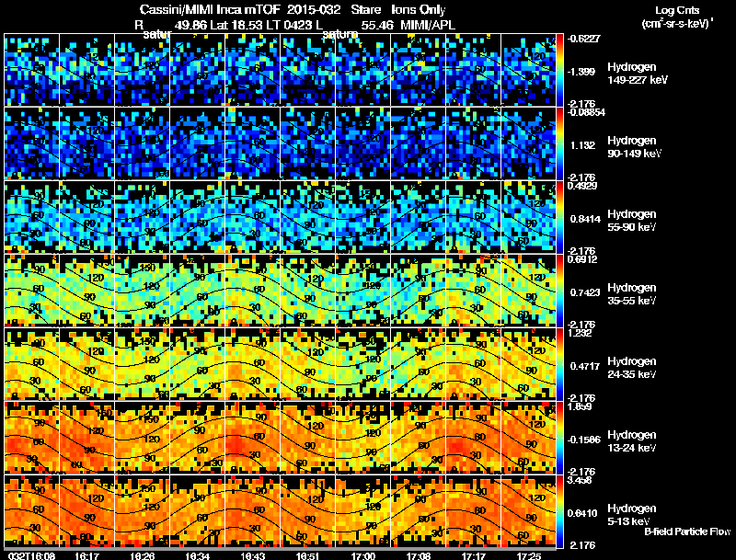
Task: Click the '0.8414' colorbar value
Action: [x=585, y=219]
